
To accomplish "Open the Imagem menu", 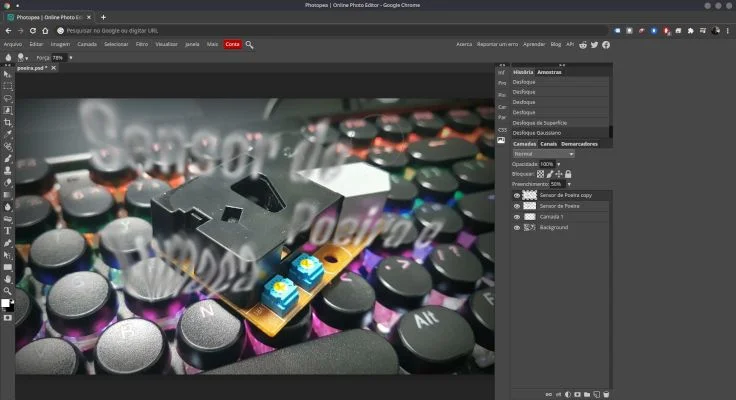I will tap(60, 44).
